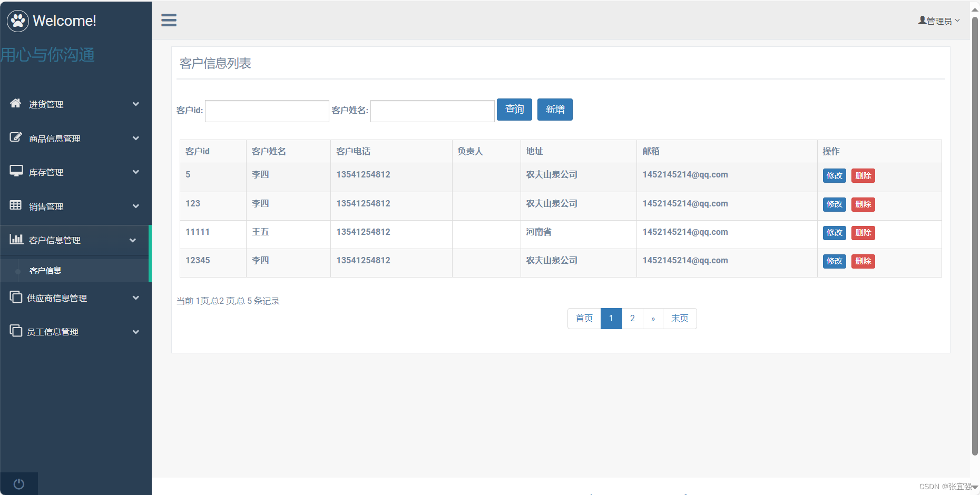Click the 用心与你沟通 slogan text

click(x=47, y=55)
